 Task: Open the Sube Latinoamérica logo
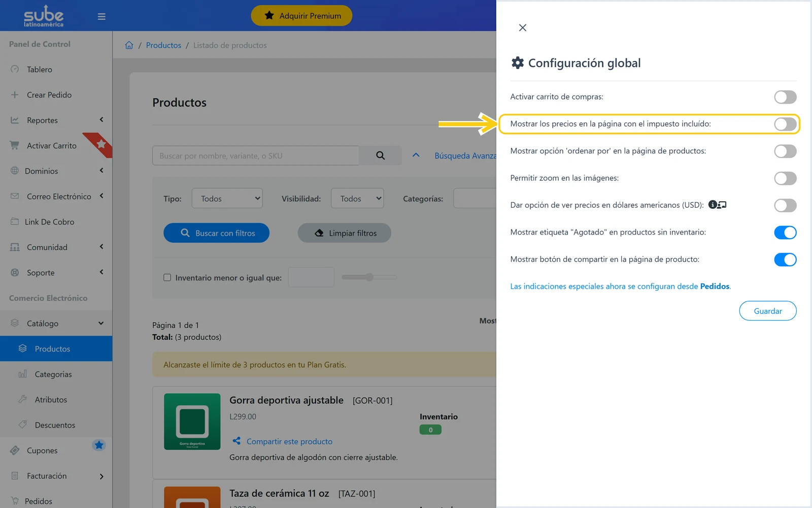[x=44, y=16]
